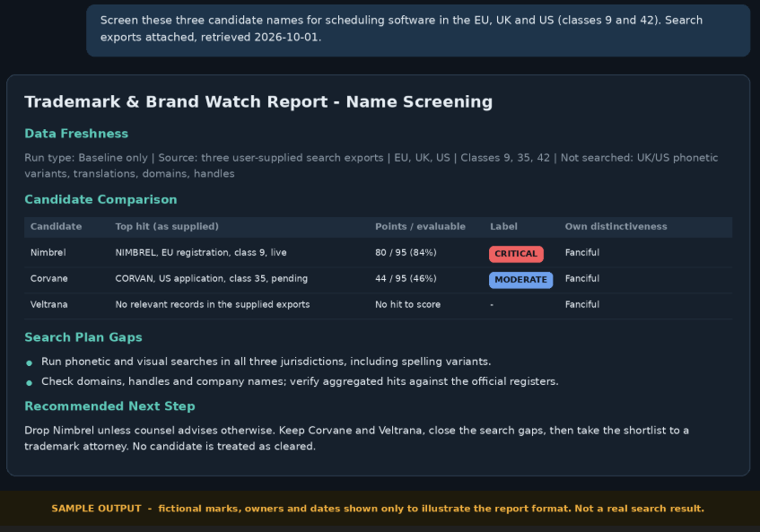Click the user message 'Screen these three candidate names'
This screenshot has height=532, width=760.
tap(418, 31)
